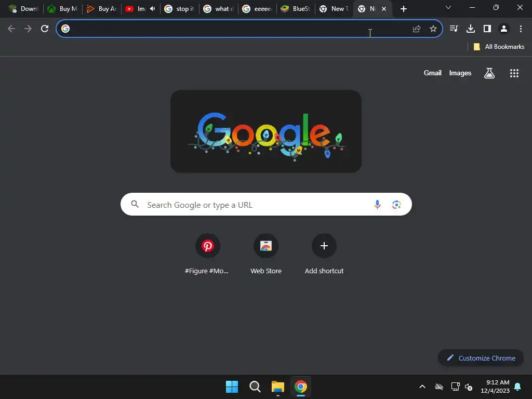This screenshot has height=399, width=532.
Task: Switch to the YouTube tab
Action: tap(136, 9)
